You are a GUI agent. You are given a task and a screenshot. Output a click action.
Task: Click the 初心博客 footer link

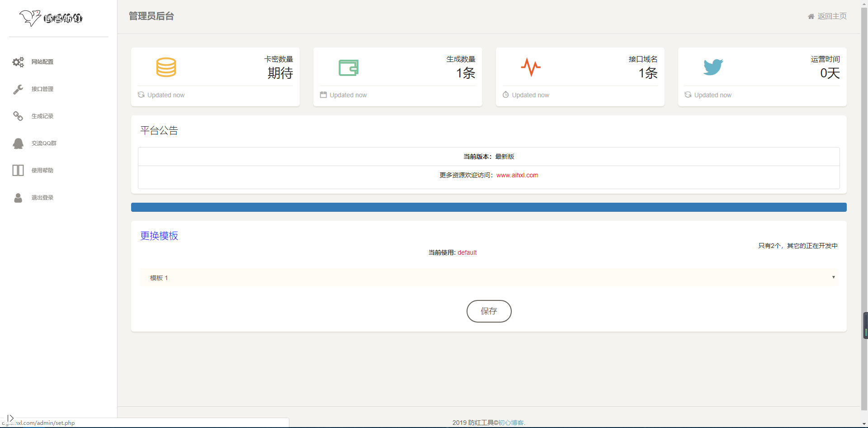[x=511, y=423]
